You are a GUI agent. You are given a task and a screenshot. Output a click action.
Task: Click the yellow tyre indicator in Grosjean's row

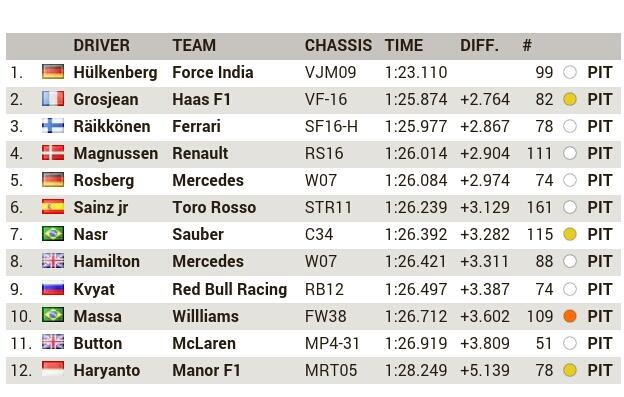pos(570,99)
